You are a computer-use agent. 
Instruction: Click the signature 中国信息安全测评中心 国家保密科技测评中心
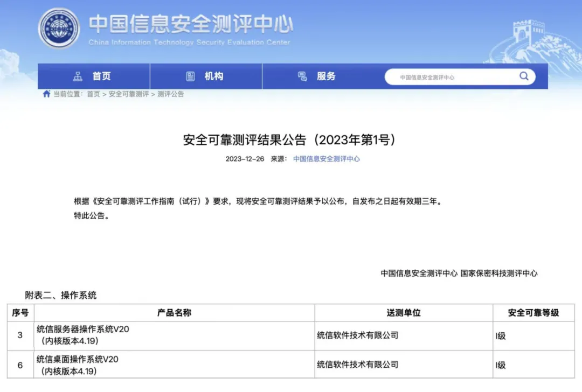459,274
